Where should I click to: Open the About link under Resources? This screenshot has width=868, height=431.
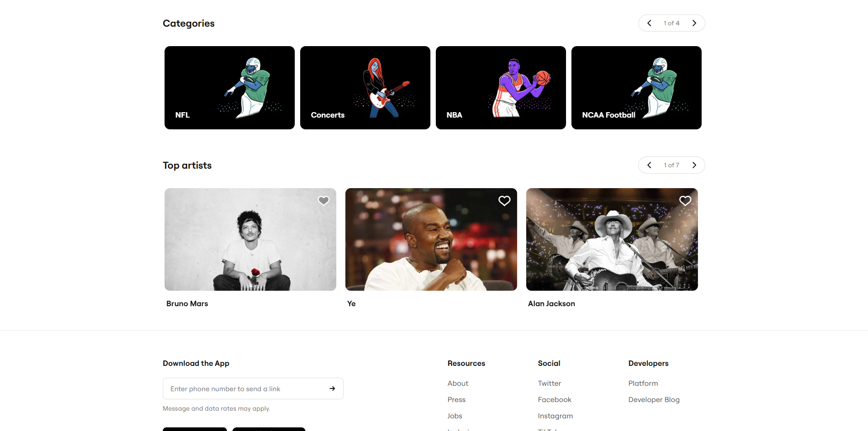(458, 383)
